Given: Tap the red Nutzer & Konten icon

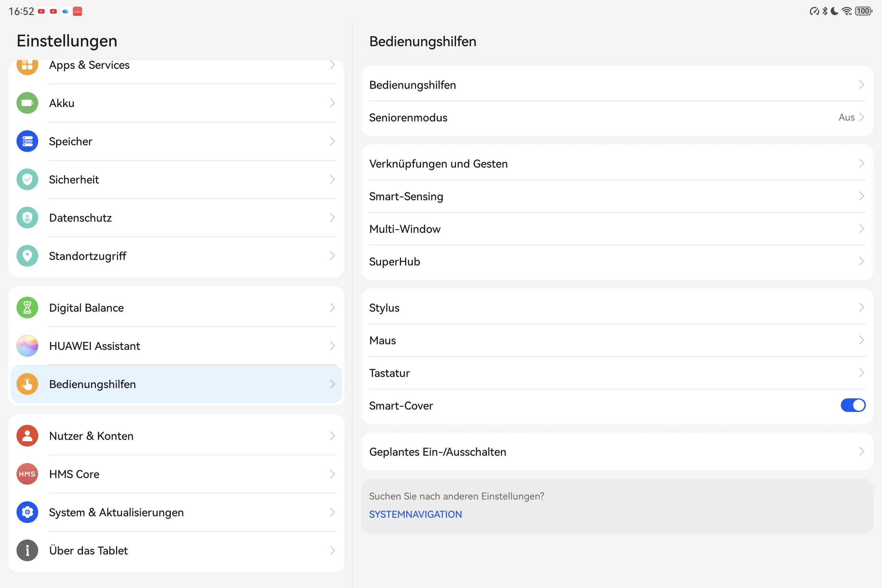Looking at the screenshot, I should tap(27, 436).
